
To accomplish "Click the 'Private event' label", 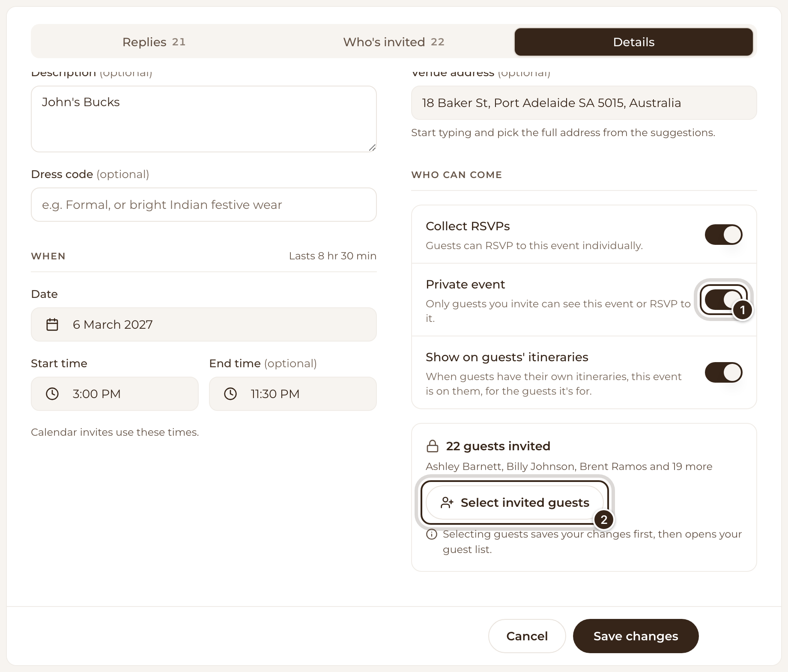I will (466, 284).
